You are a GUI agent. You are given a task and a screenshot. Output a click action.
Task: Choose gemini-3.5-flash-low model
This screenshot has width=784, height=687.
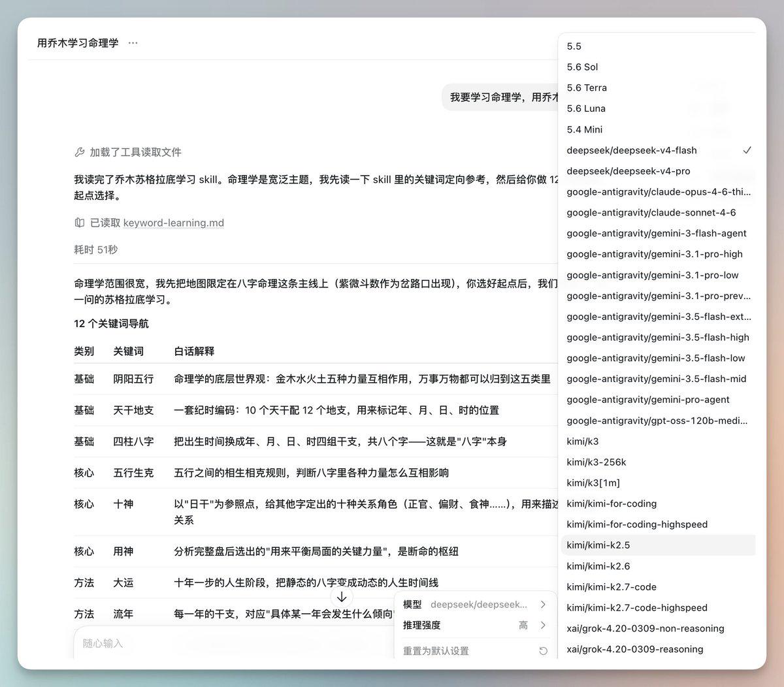point(659,359)
